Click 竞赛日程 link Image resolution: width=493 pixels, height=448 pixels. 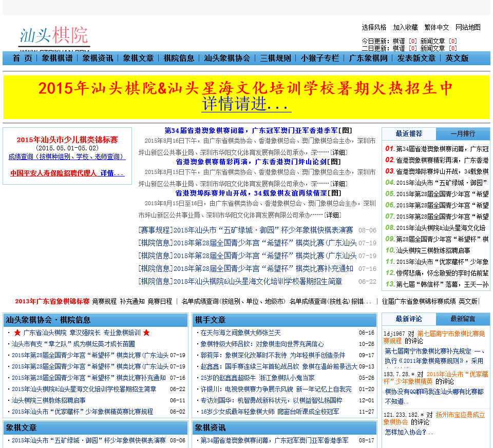[x=160, y=301]
